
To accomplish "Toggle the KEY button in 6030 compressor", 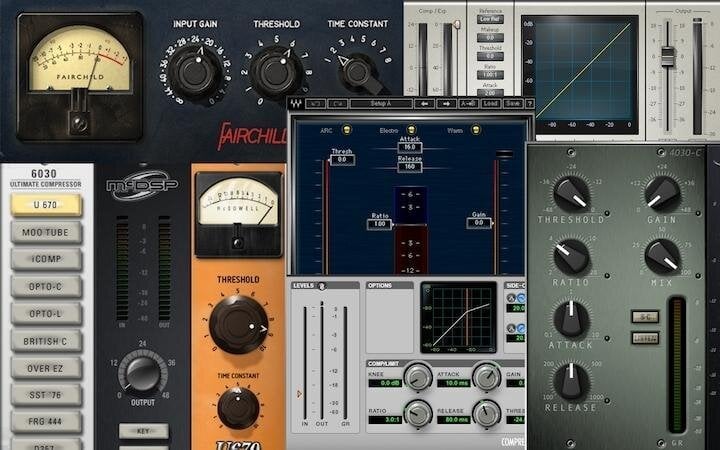I will coord(143,431).
